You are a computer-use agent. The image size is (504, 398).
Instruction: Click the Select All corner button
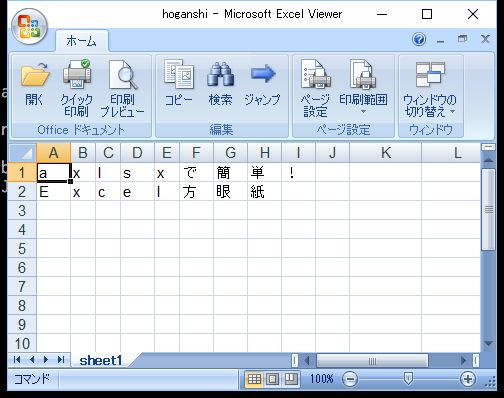[x=22, y=153]
